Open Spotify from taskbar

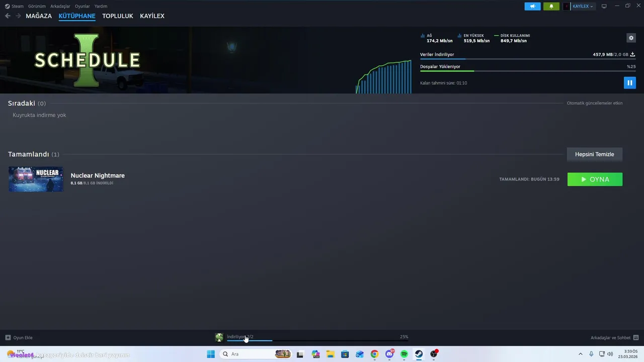404,354
